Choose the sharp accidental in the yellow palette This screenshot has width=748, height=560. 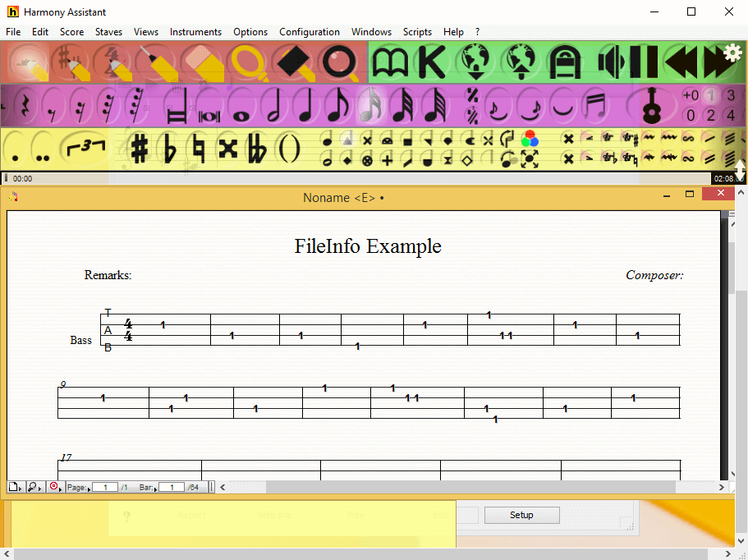point(140,149)
